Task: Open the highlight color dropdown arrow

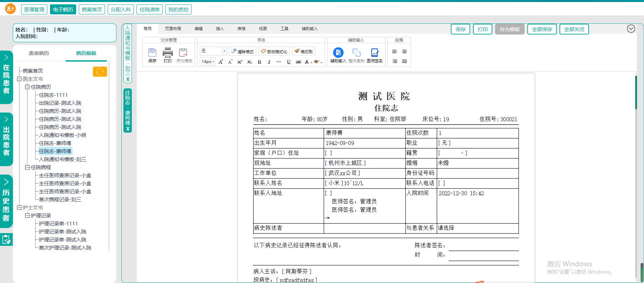Action: 321,62
